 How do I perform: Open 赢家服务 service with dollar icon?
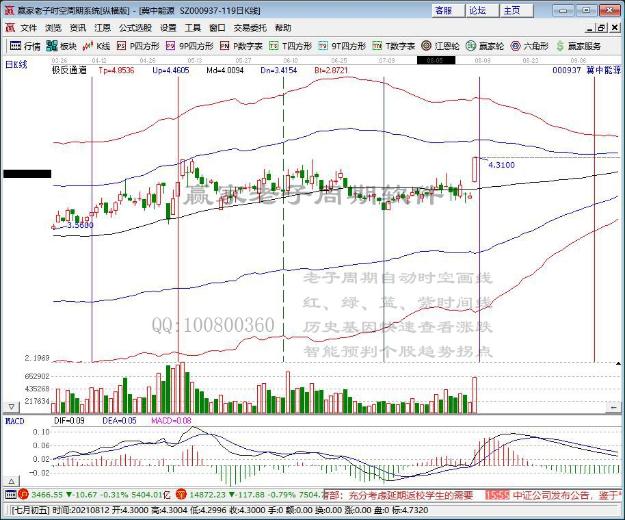pos(578,46)
